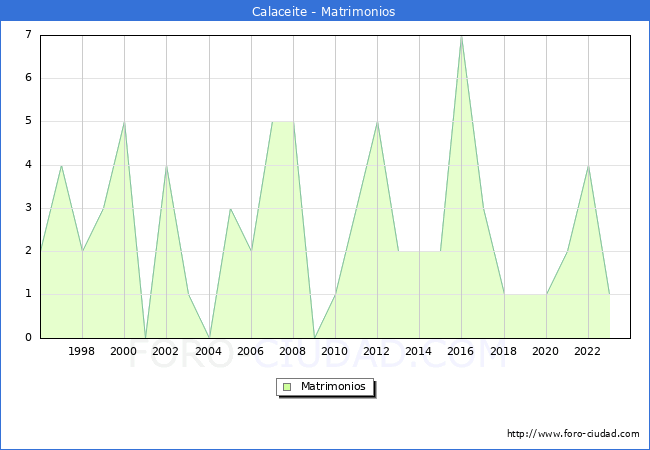This screenshot has width=650, height=450.
Task: Click x-axis year label 2002
Action: [165, 351]
